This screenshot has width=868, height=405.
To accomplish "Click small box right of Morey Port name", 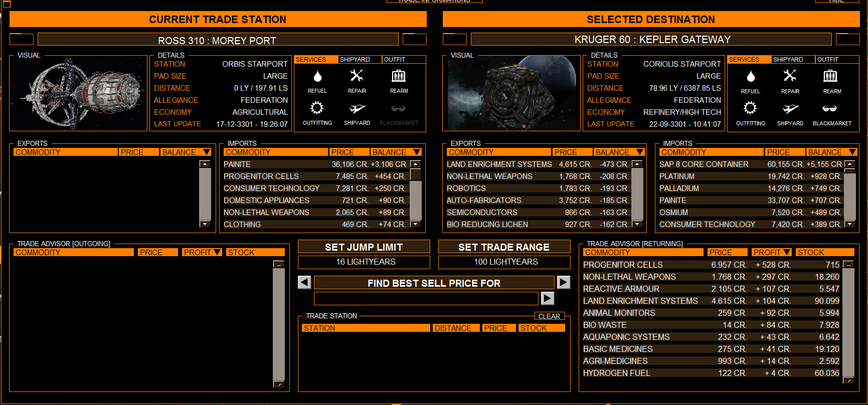I will click(x=415, y=39).
